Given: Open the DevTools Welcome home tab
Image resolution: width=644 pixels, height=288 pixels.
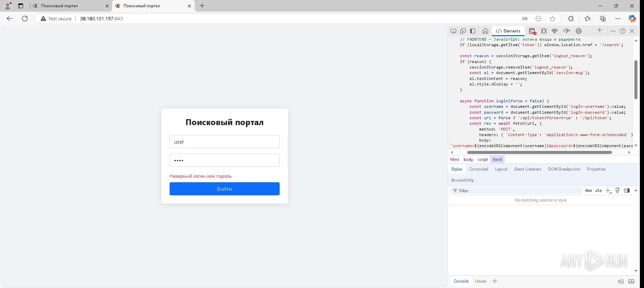Looking at the screenshot, I should pyautogui.click(x=485, y=31).
